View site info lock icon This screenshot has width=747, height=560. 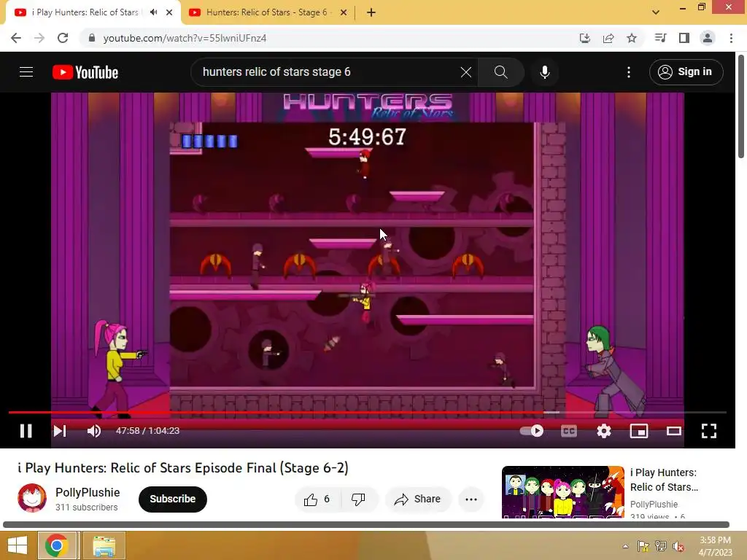(92, 38)
